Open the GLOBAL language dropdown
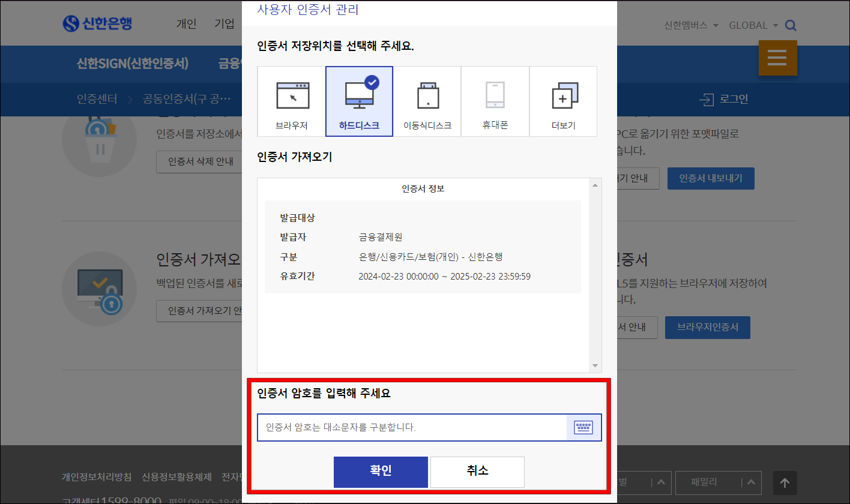This screenshot has height=504, width=850. [x=752, y=25]
